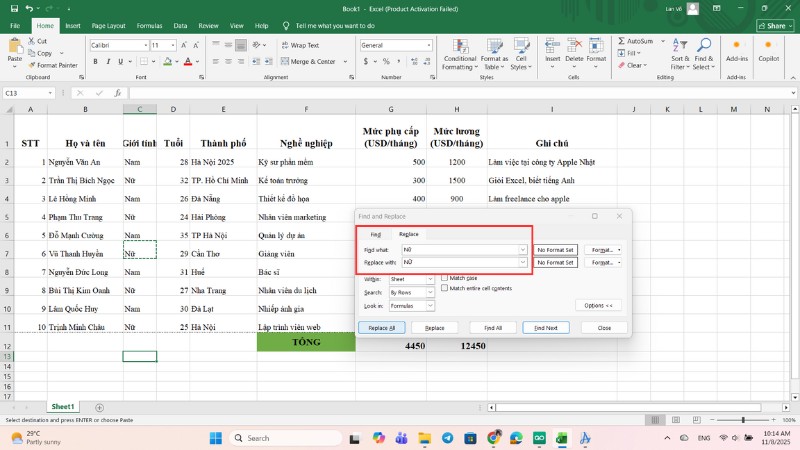Toggle Bold formatting in the ribbon

pyautogui.click(x=94, y=61)
